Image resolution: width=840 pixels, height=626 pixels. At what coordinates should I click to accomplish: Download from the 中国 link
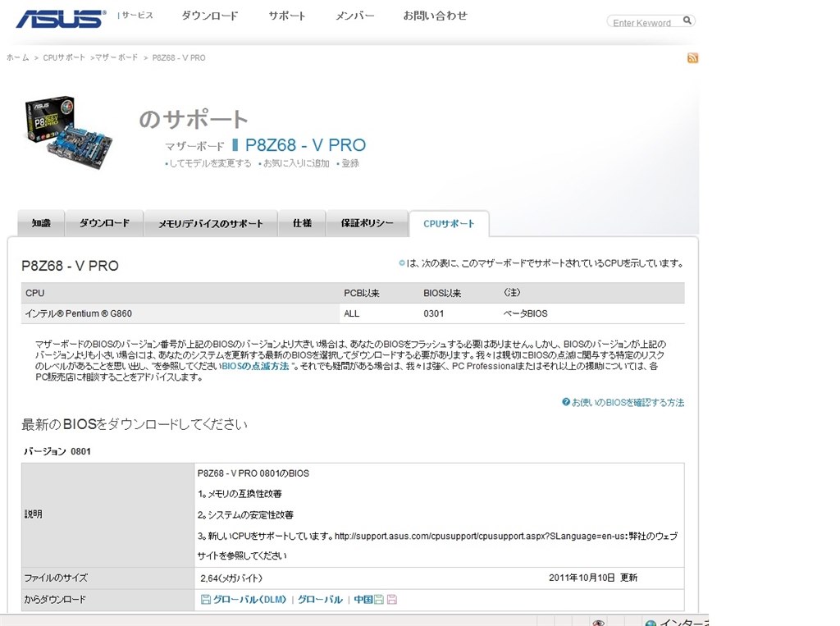(363, 599)
